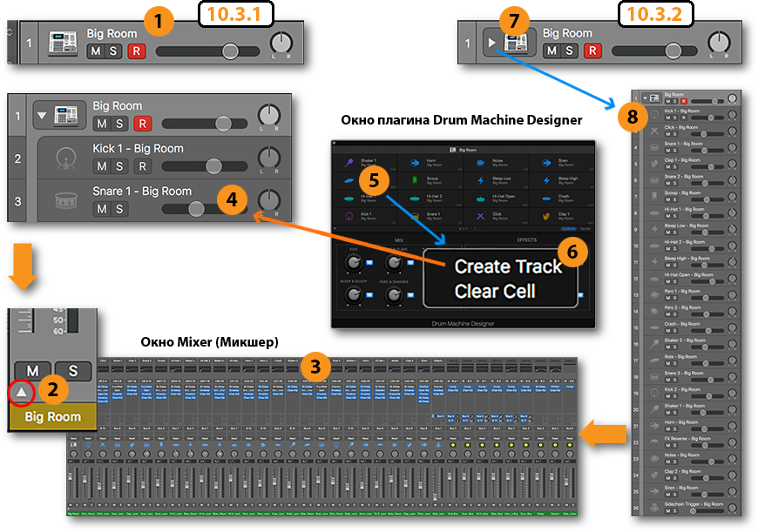Solo Big Room in the header under 10.3.2

coord(569,51)
